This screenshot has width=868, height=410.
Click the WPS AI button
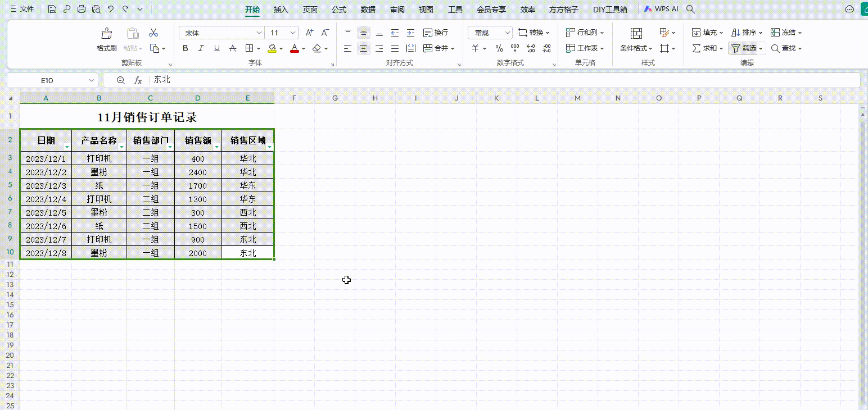(x=661, y=9)
